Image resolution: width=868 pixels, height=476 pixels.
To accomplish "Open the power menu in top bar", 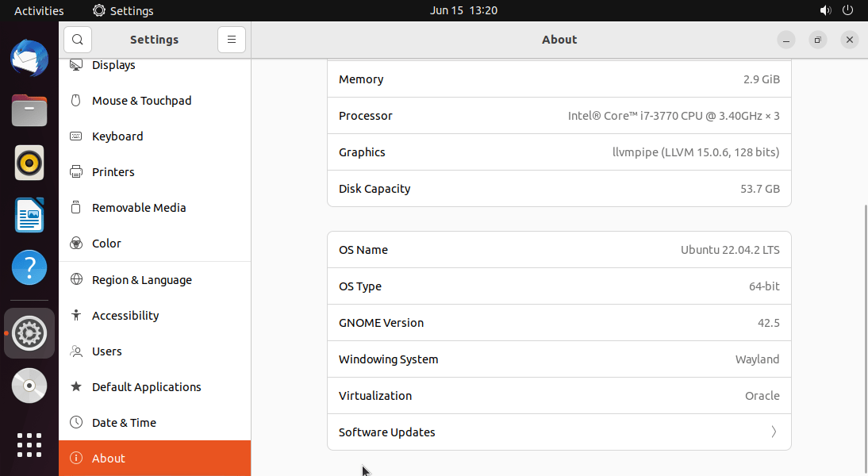I will [847, 10].
